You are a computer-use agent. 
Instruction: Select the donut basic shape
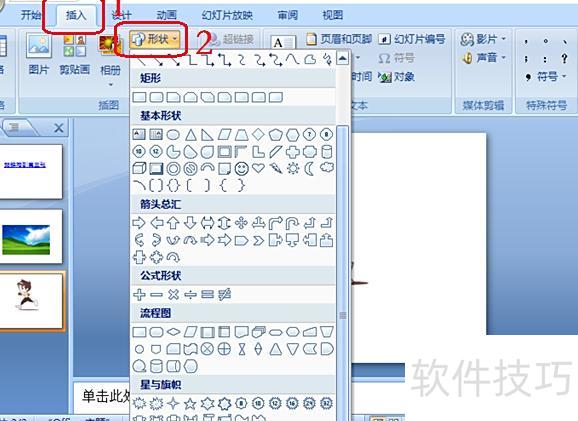[x=173, y=168]
